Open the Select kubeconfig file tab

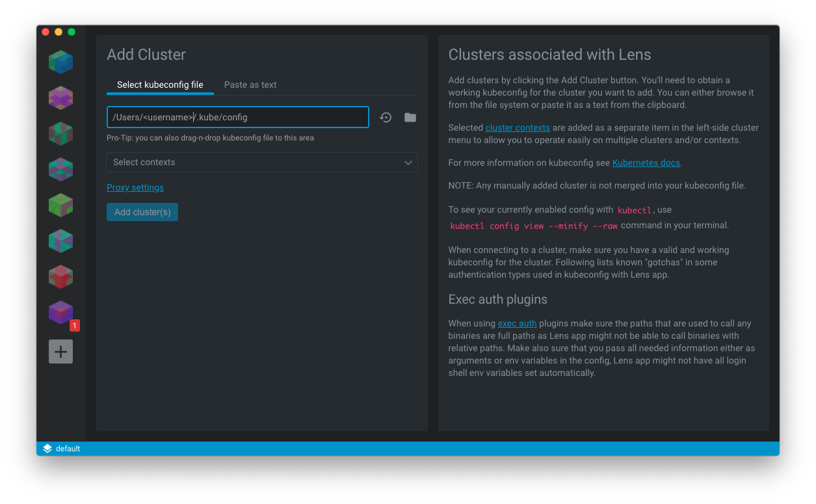coord(160,85)
